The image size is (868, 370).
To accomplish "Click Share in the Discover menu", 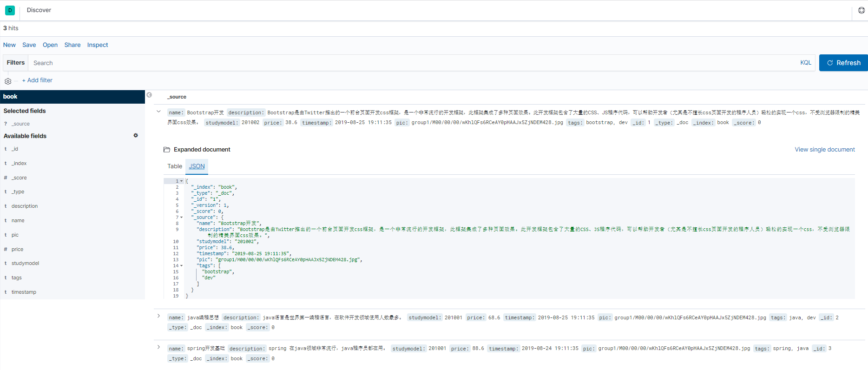I will click(x=72, y=45).
